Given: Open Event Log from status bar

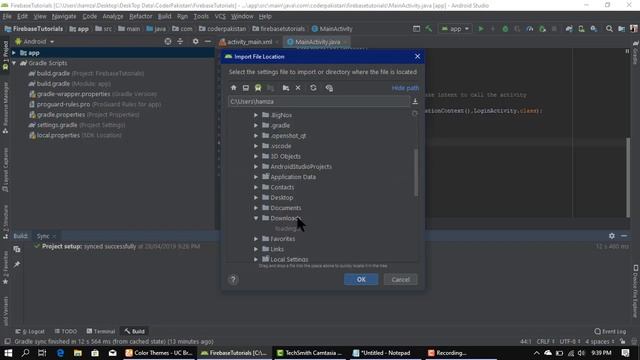Looking at the screenshot, I should [x=610, y=331].
